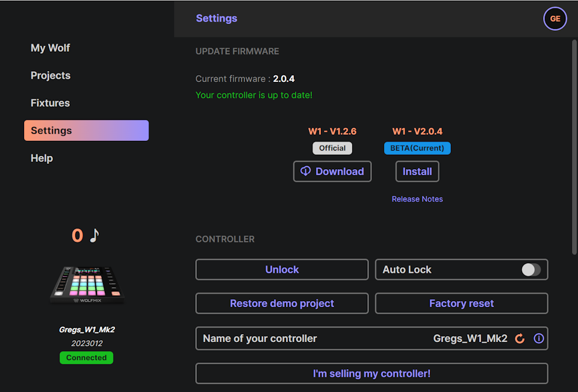Click Restore demo project
The height and width of the screenshot is (392, 578).
point(282,303)
